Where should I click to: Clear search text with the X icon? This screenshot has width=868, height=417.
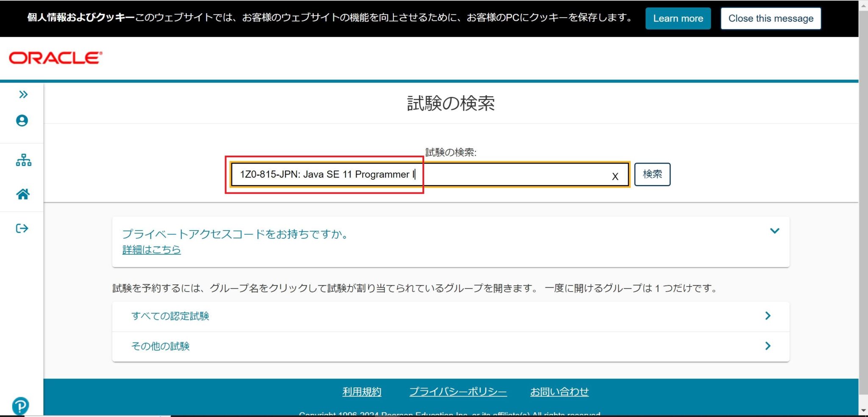click(x=615, y=176)
